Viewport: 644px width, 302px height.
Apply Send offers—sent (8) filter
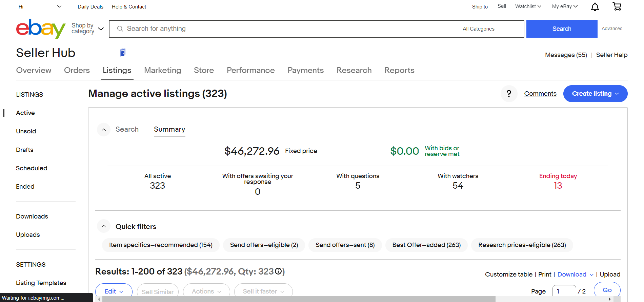(x=345, y=245)
